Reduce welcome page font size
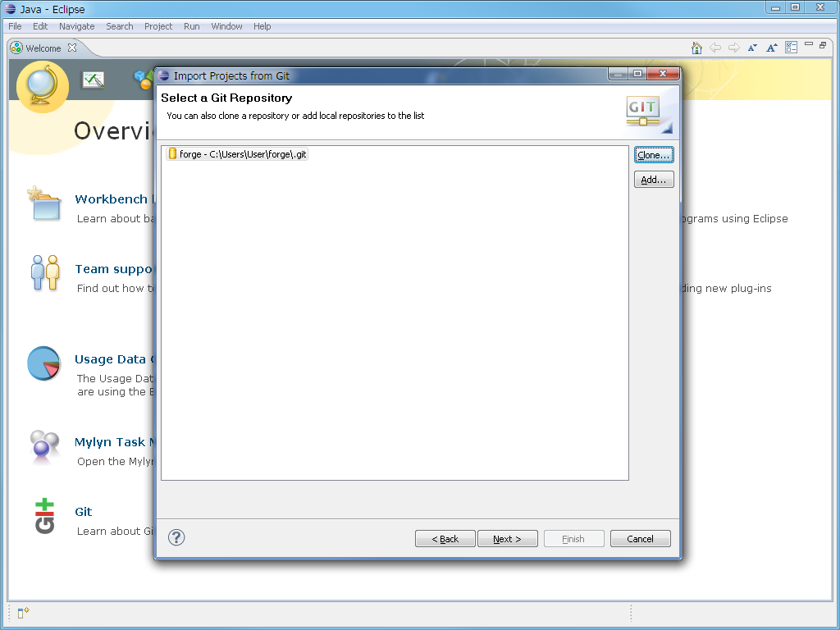The width and height of the screenshot is (840, 630). point(753,48)
